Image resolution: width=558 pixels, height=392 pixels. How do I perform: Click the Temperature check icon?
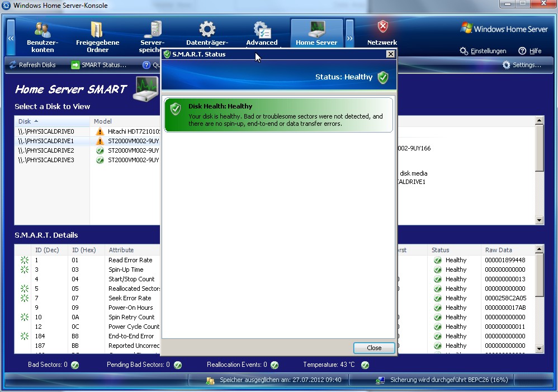[365, 365]
